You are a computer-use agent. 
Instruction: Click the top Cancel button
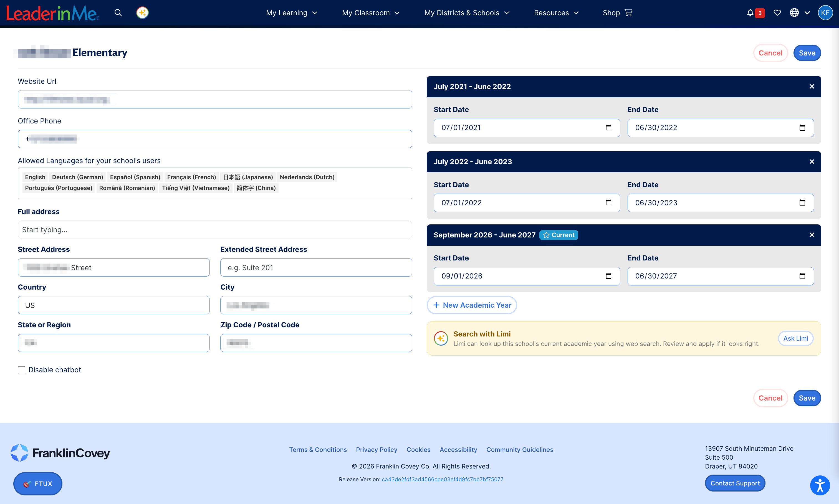click(x=770, y=53)
